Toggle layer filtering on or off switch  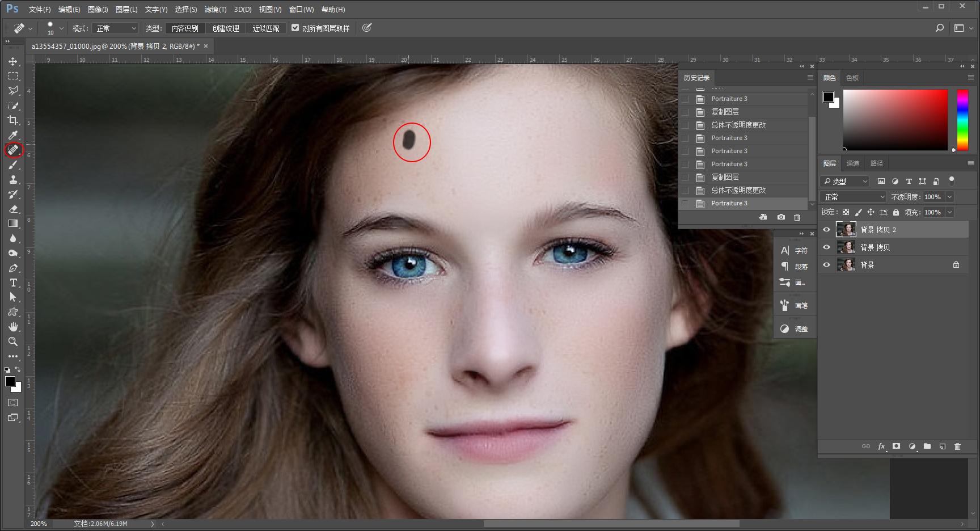pyautogui.click(x=952, y=180)
